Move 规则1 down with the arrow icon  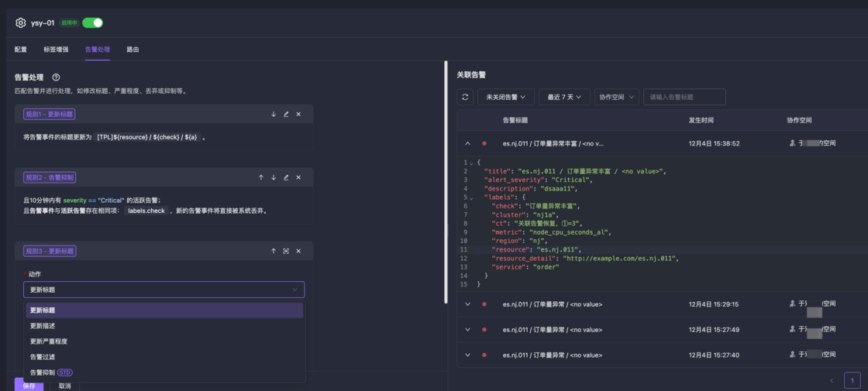(274, 115)
